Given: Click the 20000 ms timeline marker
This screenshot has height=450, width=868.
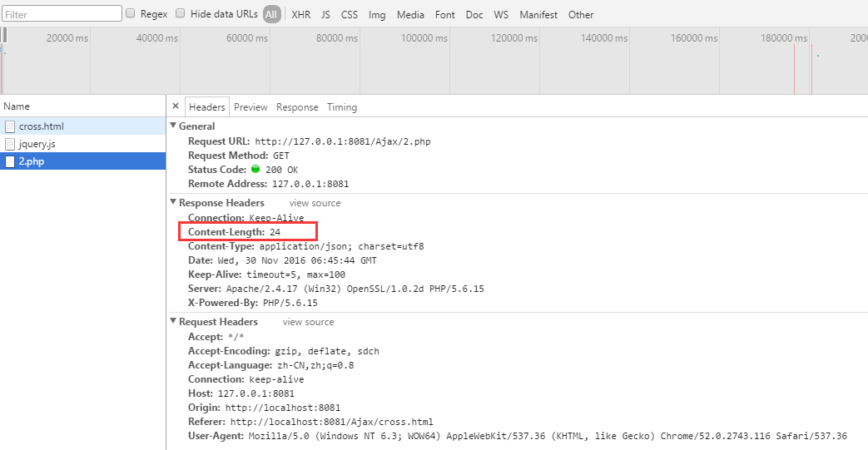Looking at the screenshot, I should click(x=67, y=38).
